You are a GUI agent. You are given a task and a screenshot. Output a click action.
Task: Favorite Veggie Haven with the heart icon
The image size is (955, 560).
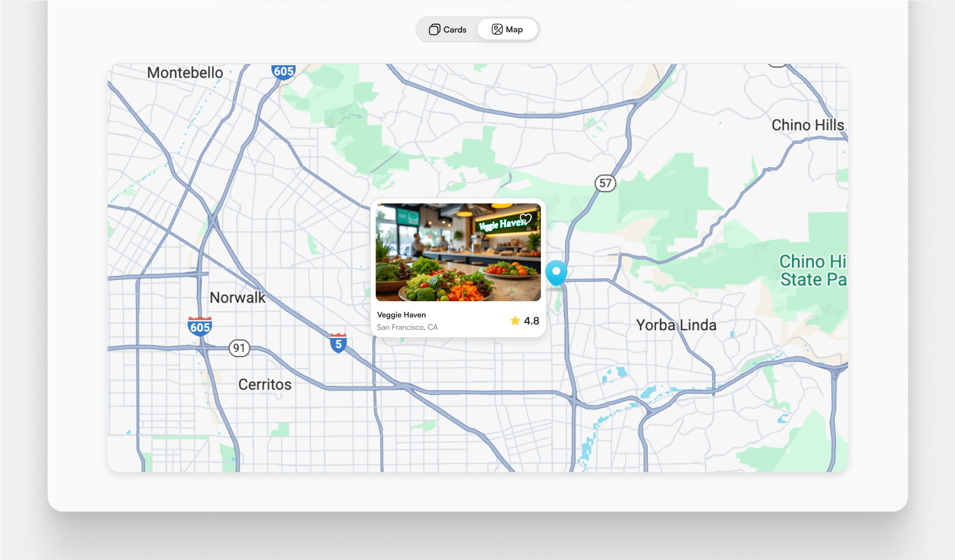pyautogui.click(x=526, y=219)
